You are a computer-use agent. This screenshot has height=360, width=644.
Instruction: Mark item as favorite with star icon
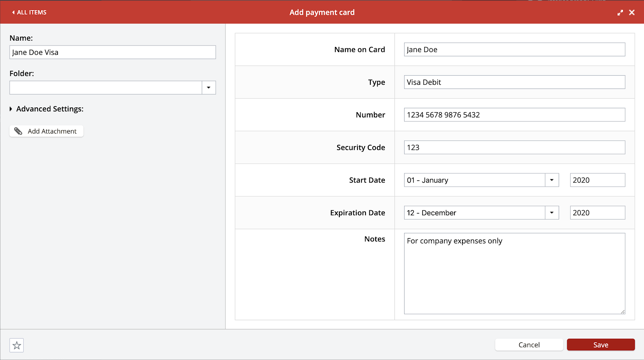(17, 345)
